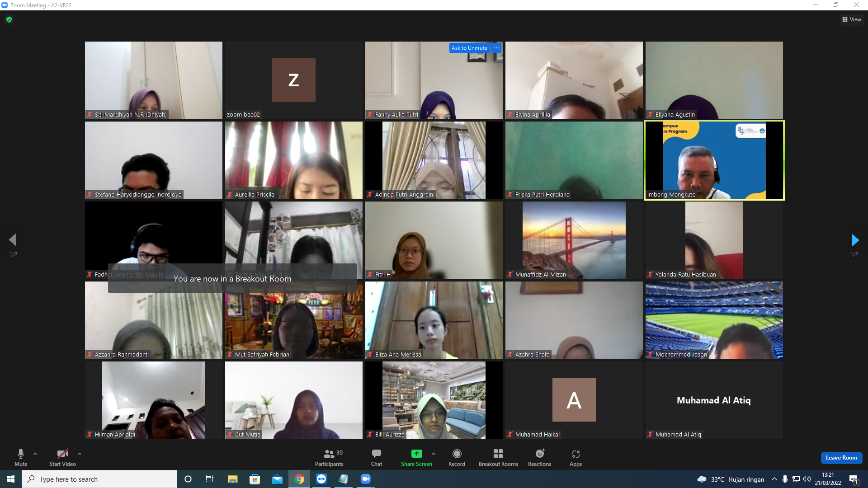
Task: Go to next gallery page arrow
Action: [854, 240]
